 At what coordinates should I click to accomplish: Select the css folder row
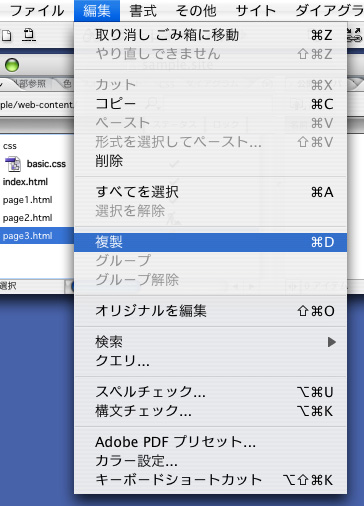[x=10, y=146]
